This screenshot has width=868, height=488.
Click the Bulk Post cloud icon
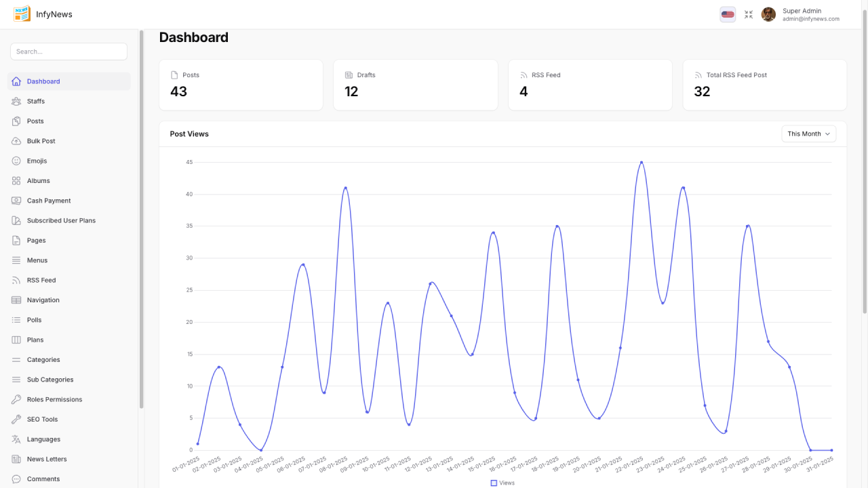point(16,141)
